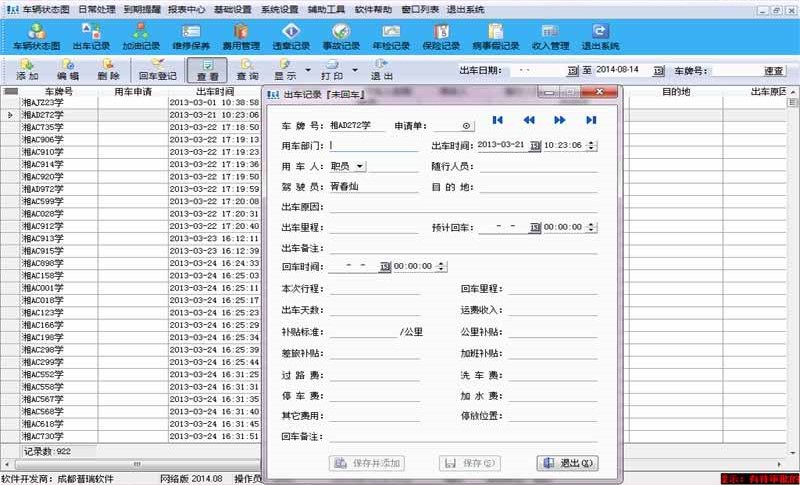Open the 违章记录 violation records icon
Viewport: 800px width, 485px height.
pos(290,37)
